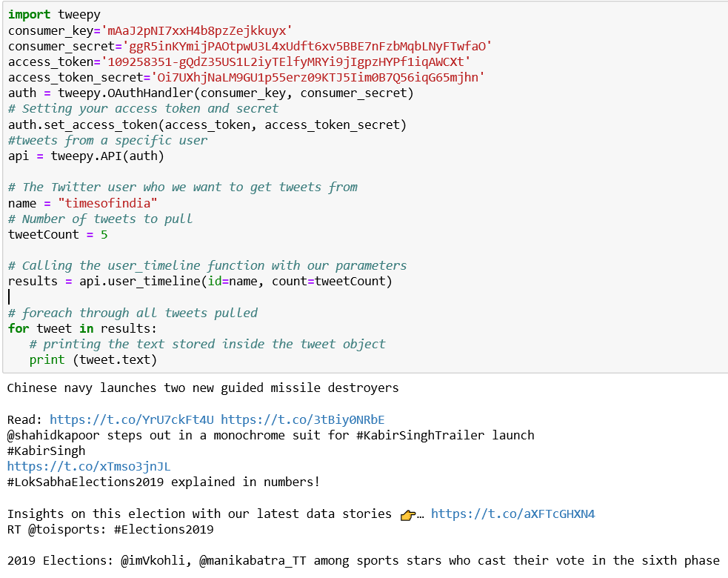Select the "timesofindia" string in the name assignment
Screen dimensions: 728x578
pos(108,203)
